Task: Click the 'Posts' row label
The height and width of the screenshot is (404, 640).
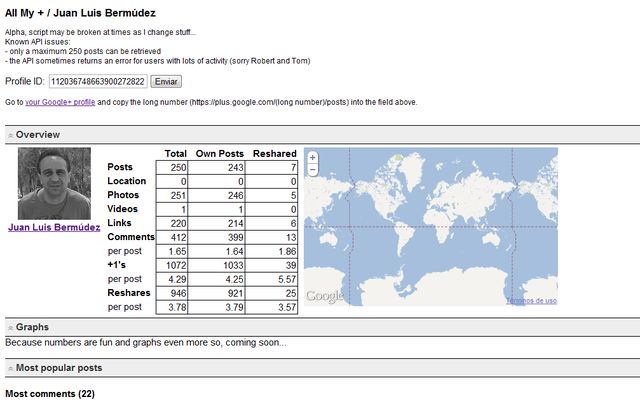Action: 120,167
